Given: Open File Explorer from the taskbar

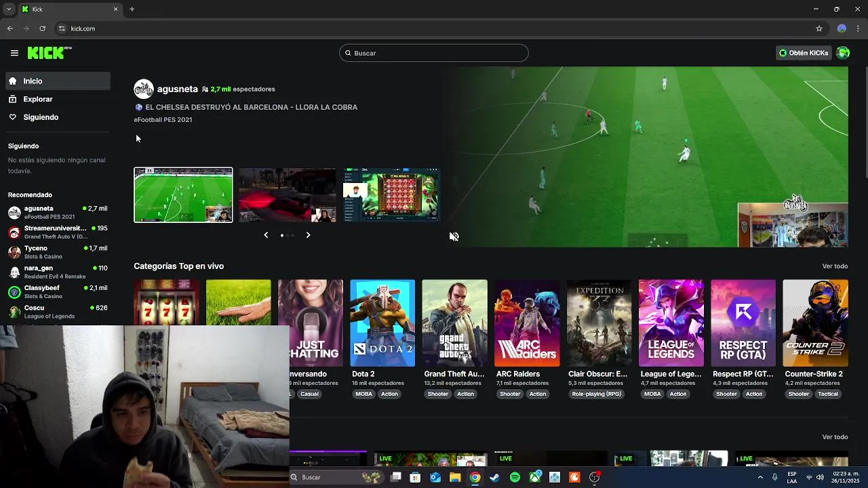Looking at the screenshot, I should (x=455, y=477).
